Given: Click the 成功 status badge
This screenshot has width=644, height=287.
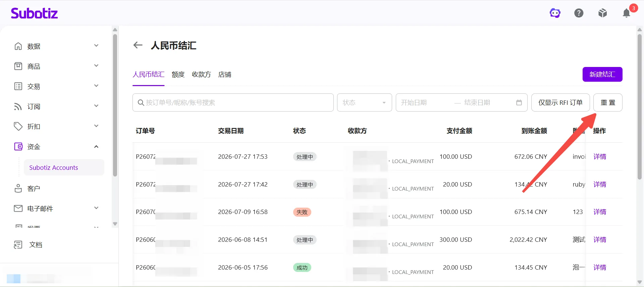Looking at the screenshot, I should click(302, 268).
